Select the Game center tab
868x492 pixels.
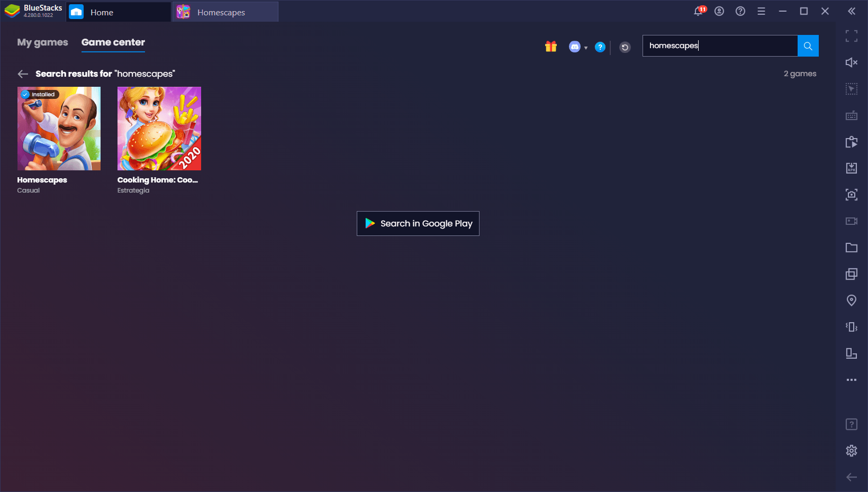(113, 42)
